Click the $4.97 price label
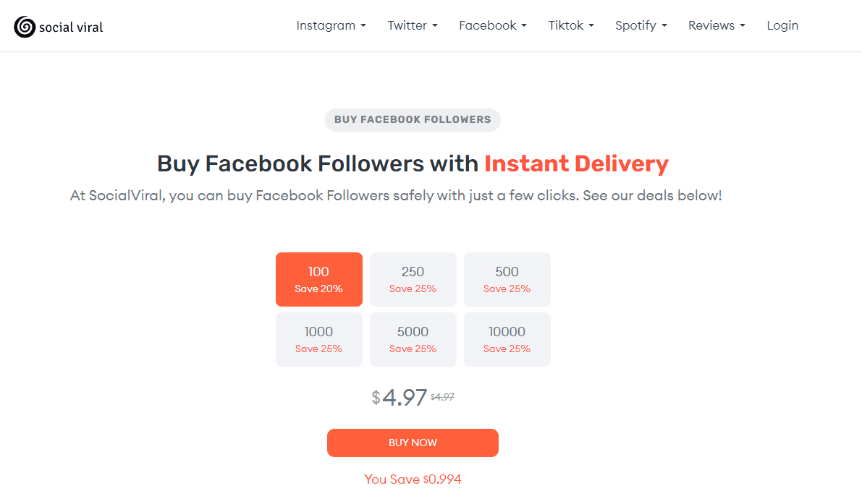 (397, 397)
